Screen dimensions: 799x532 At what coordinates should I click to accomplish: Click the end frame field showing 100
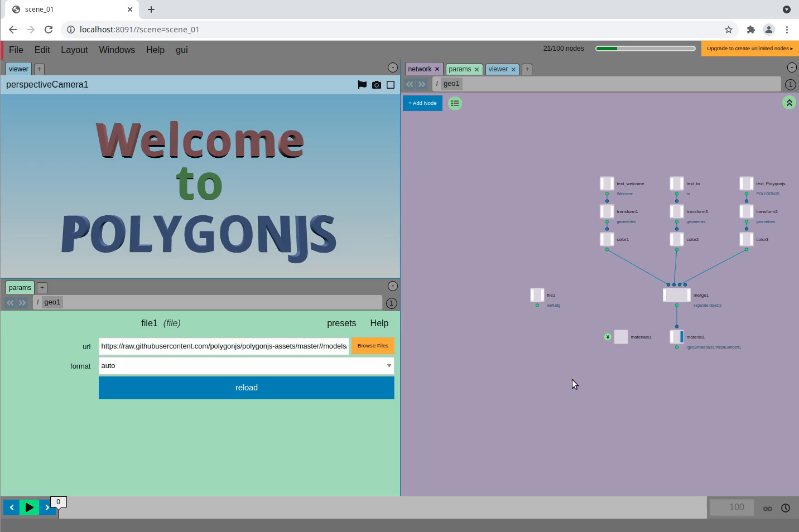[731, 507]
